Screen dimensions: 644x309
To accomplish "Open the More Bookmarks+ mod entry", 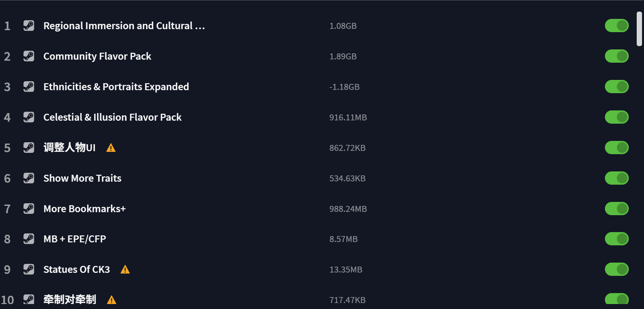I will tap(84, 209).
